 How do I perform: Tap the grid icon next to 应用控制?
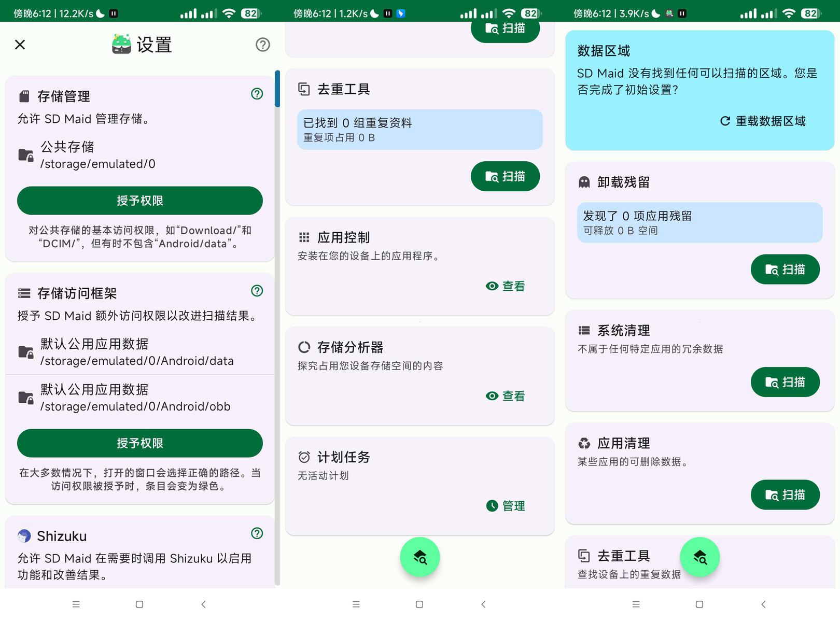[304, 237]
